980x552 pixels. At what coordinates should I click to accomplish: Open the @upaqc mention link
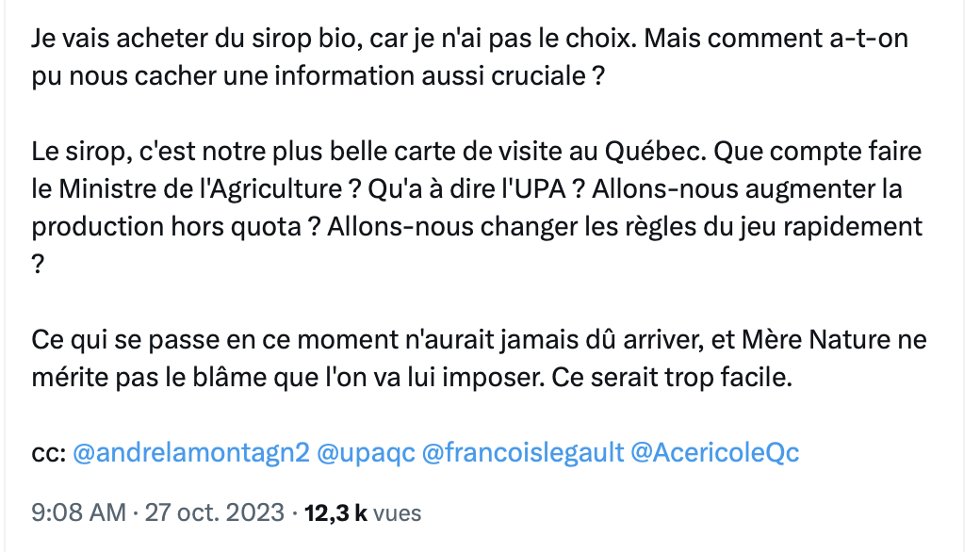click(366, 454)
